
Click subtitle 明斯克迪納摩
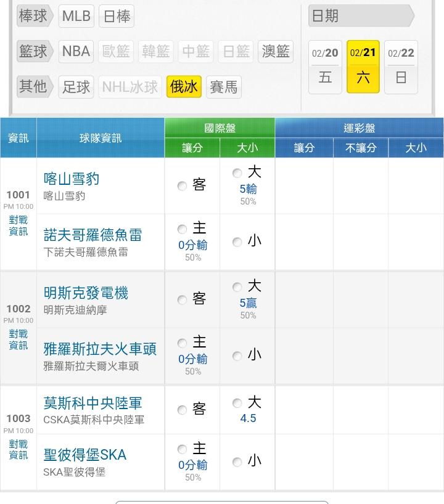(x=75, y=310)
